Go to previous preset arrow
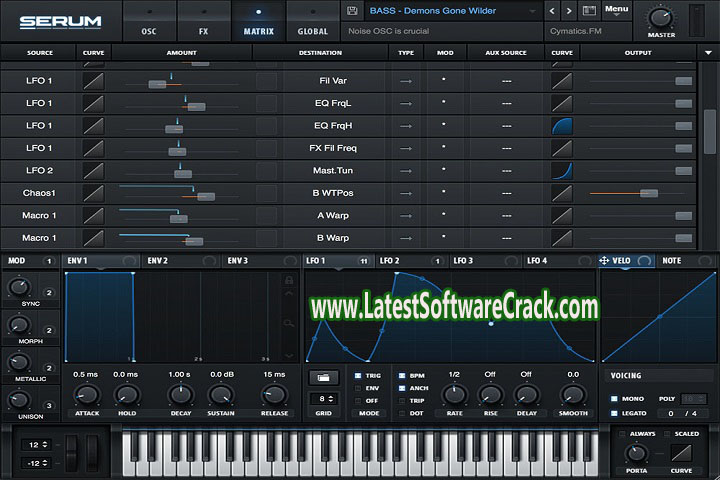Image resolution: width=720 pixels, height=480 pixels. [552, 11]
